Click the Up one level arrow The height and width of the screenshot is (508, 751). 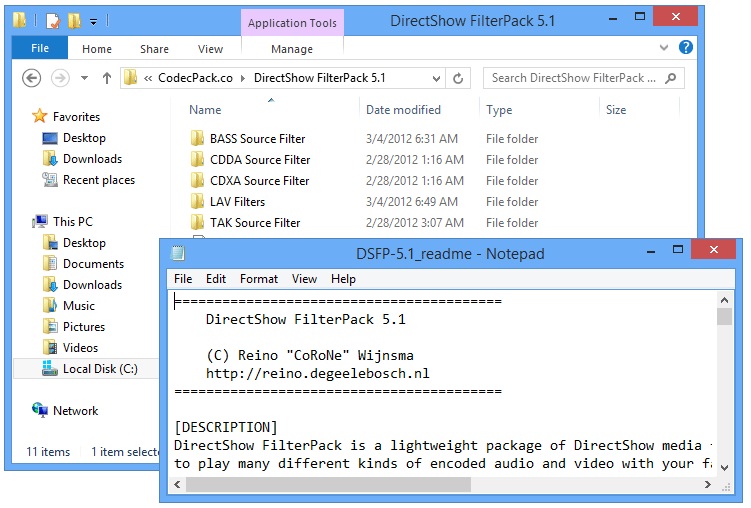[106, 78]
